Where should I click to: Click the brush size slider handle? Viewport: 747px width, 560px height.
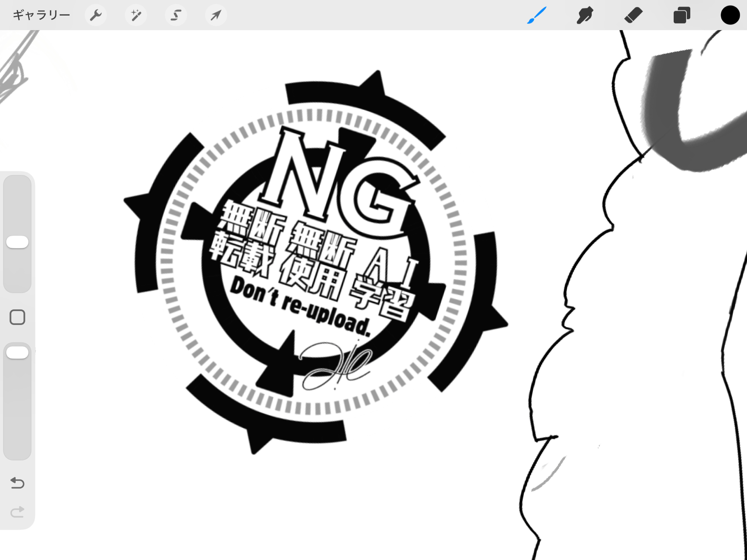(x=17, y=242)
